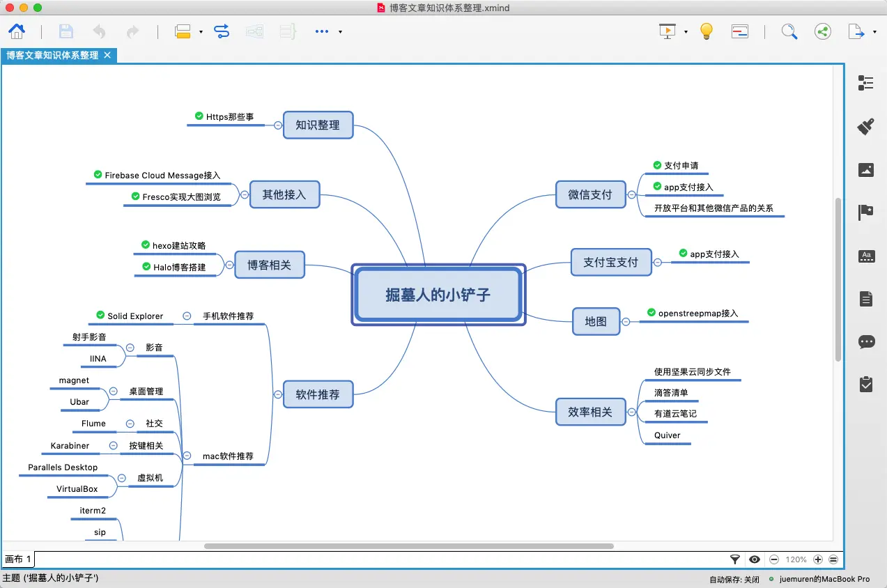This screenshot has height=588, width=887.
Task: Add summary bracket to topics
Action: (x=288, y=31)
